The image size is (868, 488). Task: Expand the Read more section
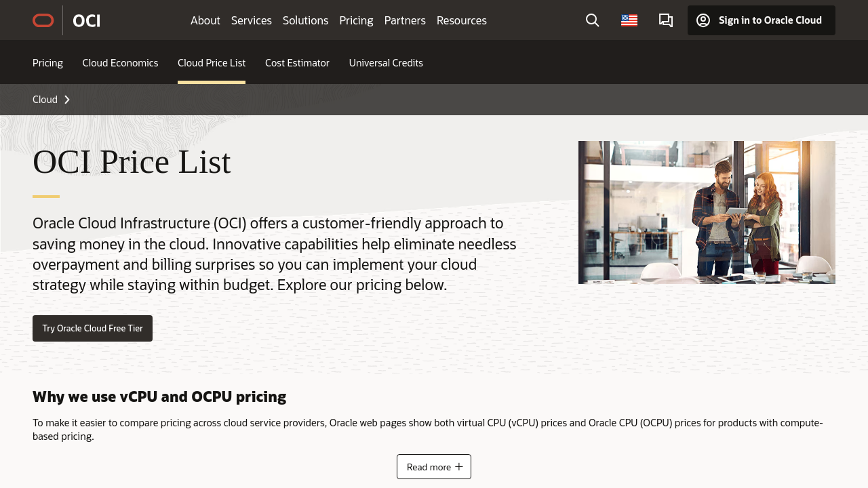point(429,466)
